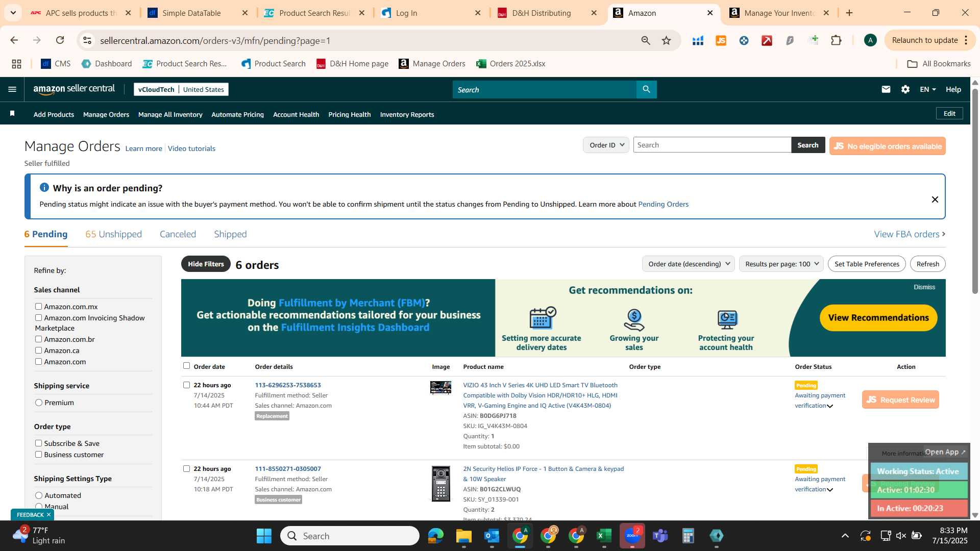The image size is (980, 551).
Task: Expand Awaiting payment verification for 2N Helios order
Action: [x=829, y=490]
